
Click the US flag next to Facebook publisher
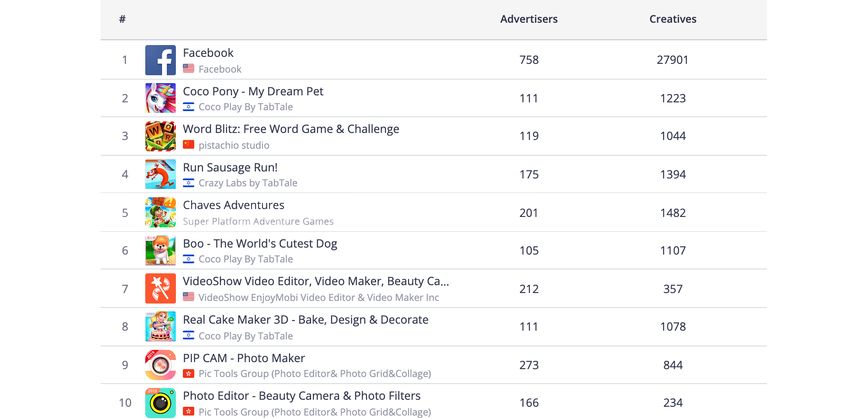(x=189, y=68)
